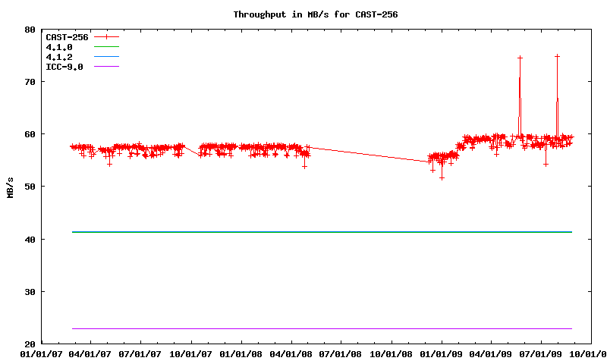Image resolution: width=607 pixels, height=364 pixels.
Task: Click the 80 tick label on the y-axis
Action: pos(30,30)
